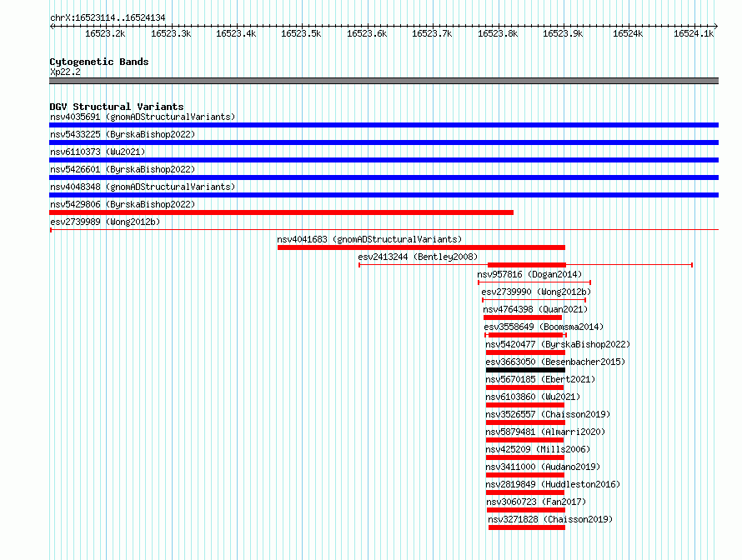Open esv2739990 (Wong2012b) label

click(536, 292)
